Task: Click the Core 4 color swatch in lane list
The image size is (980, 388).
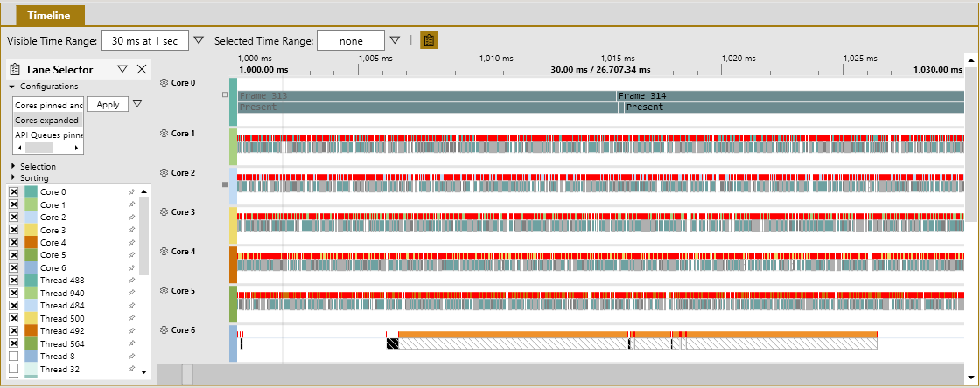Action: (31, 243)
